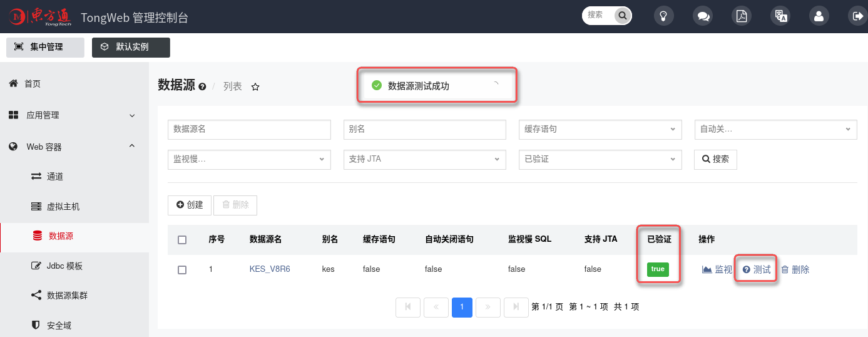Click the 已验证 column header

coord(659,239)
